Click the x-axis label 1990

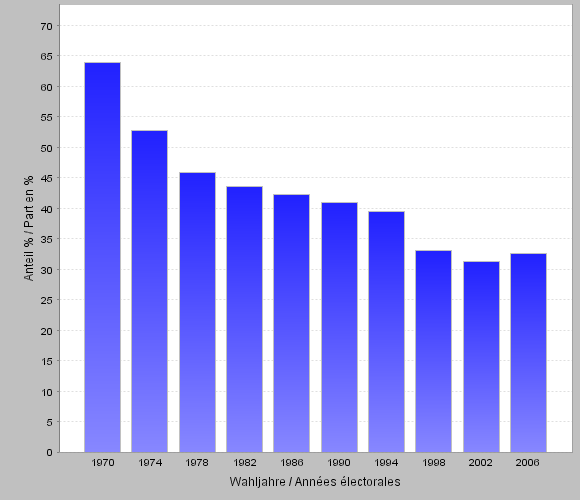(x=339, y=463)
